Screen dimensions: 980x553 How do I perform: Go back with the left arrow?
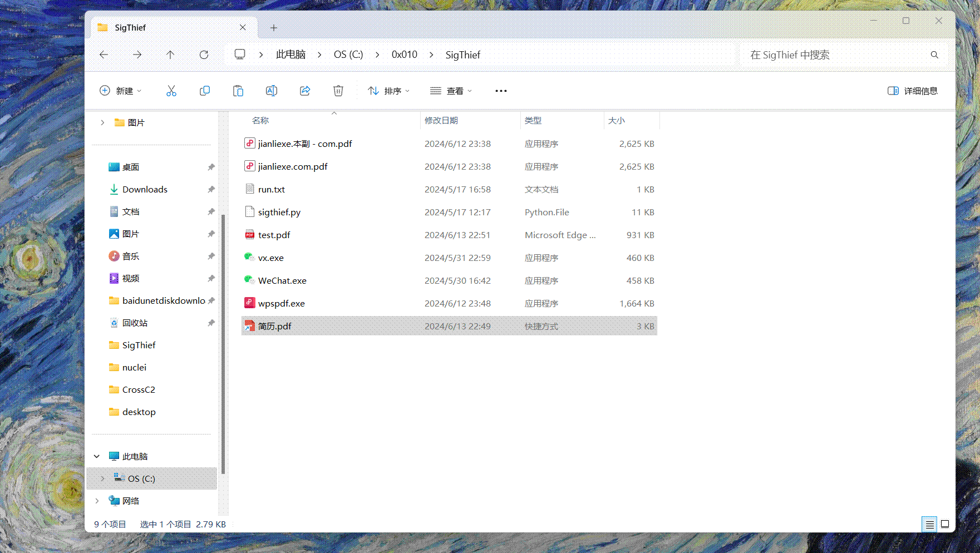click(104, 55)
